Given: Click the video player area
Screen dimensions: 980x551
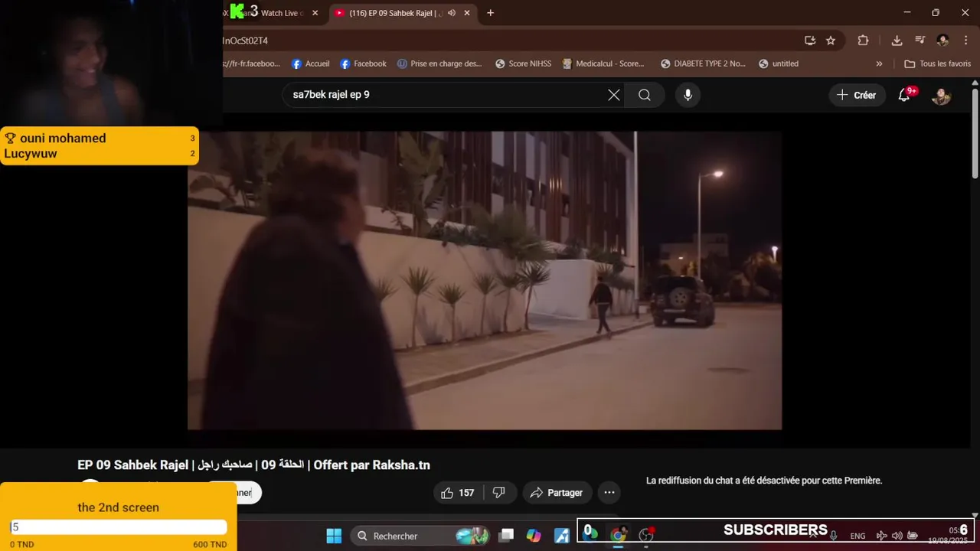Looking at the screenshot, I should click(x=485, y=280).
